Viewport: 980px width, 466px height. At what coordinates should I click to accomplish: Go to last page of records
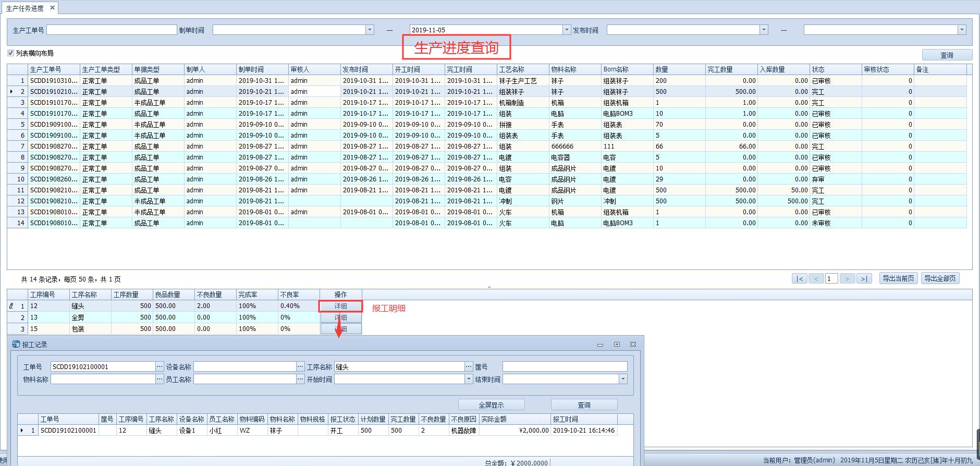pos(864,278)
